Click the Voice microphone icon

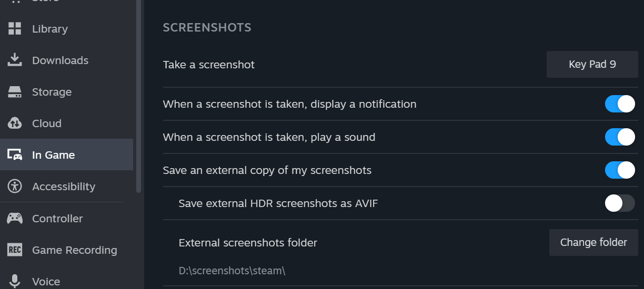point(15,281)
